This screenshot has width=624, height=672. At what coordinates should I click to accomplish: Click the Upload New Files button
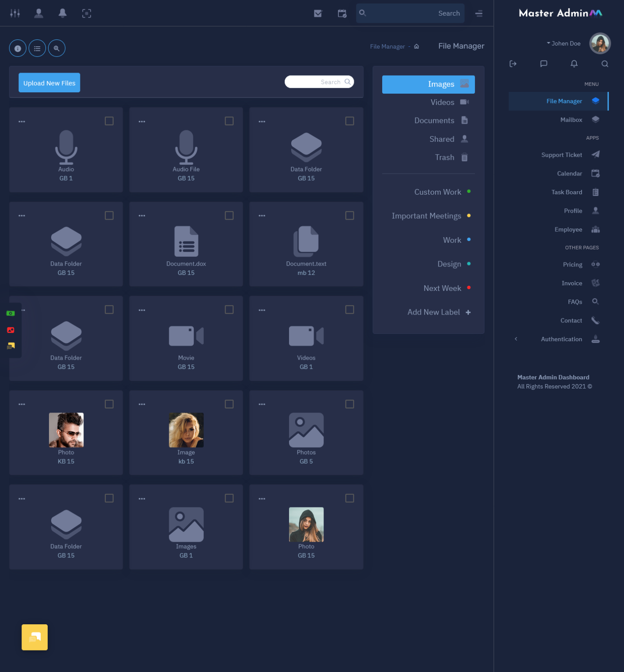(49, 82)
